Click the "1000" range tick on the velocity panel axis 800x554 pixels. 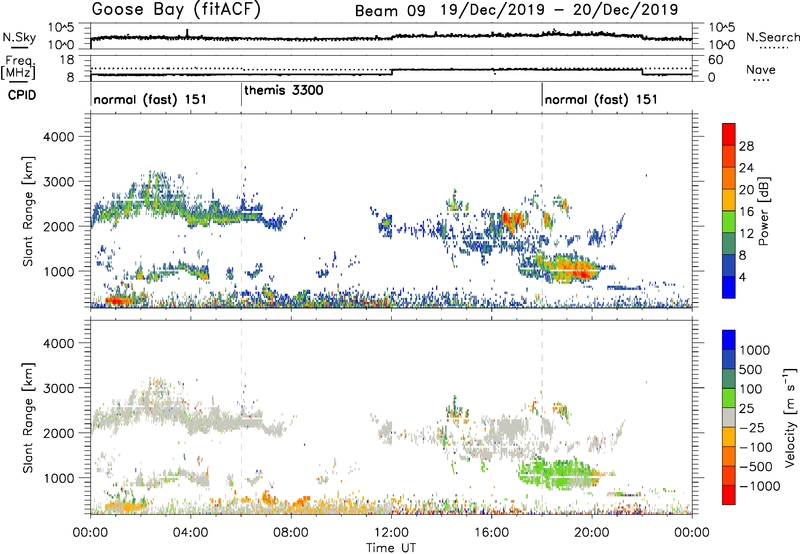[58, 478]
